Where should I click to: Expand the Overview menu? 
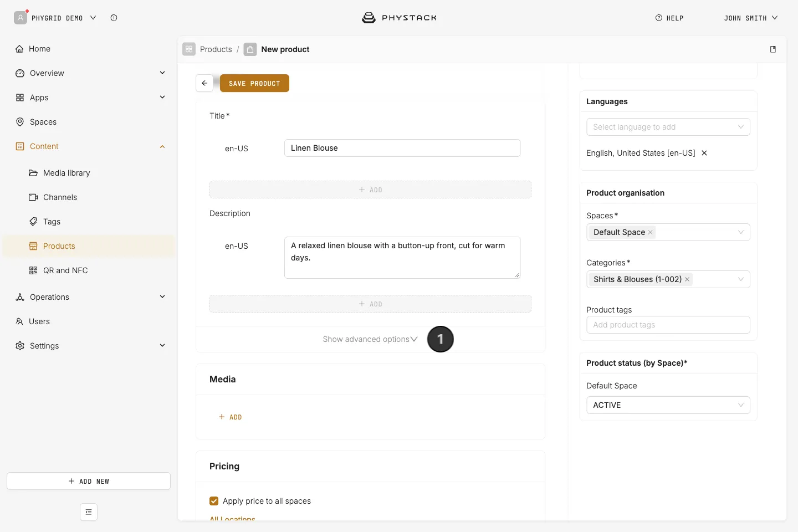click(89, 73)
